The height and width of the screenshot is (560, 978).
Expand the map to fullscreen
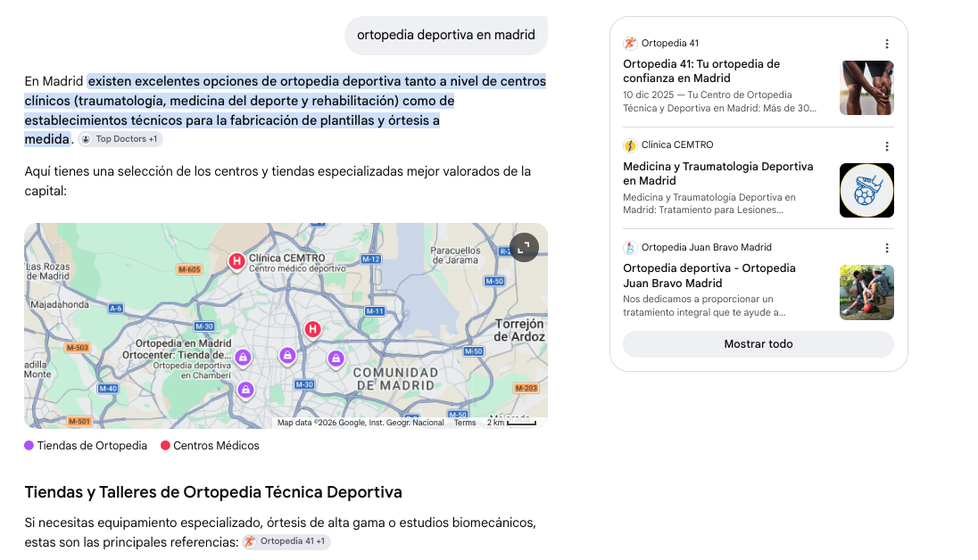click(524, 248)
